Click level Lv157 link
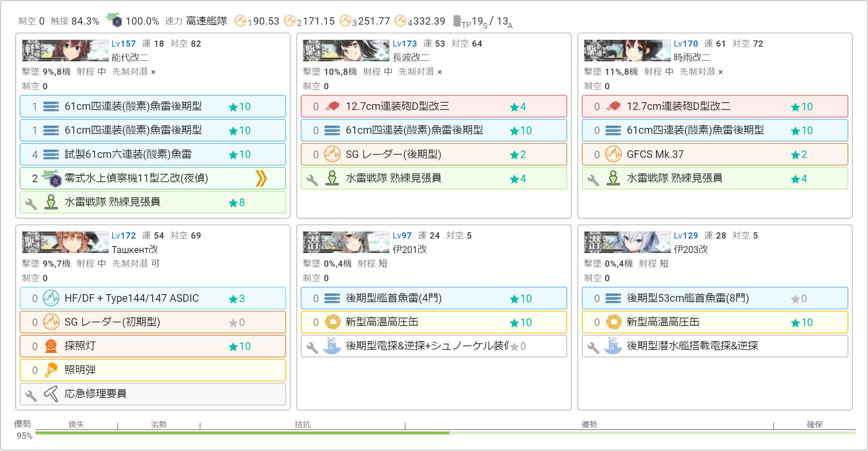The width and height of the screenshot is (868, 451). [123, 44]
